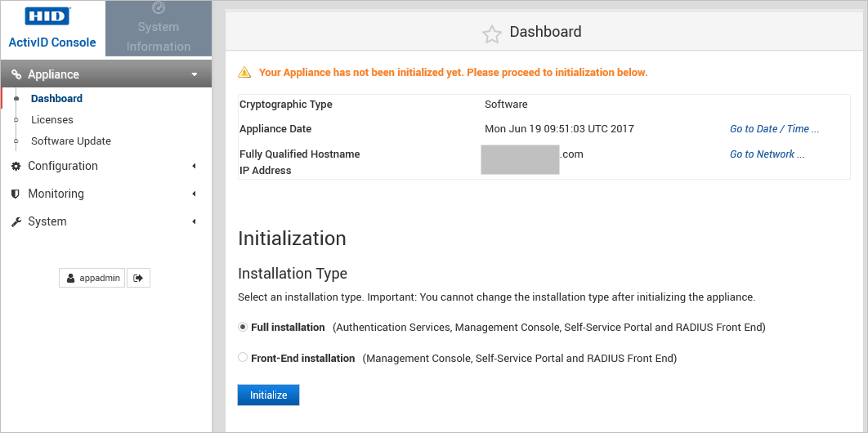Viewport: 868px width, 433px height.
Task: Open the Monitoring menu section
Action: pos(105,194)
